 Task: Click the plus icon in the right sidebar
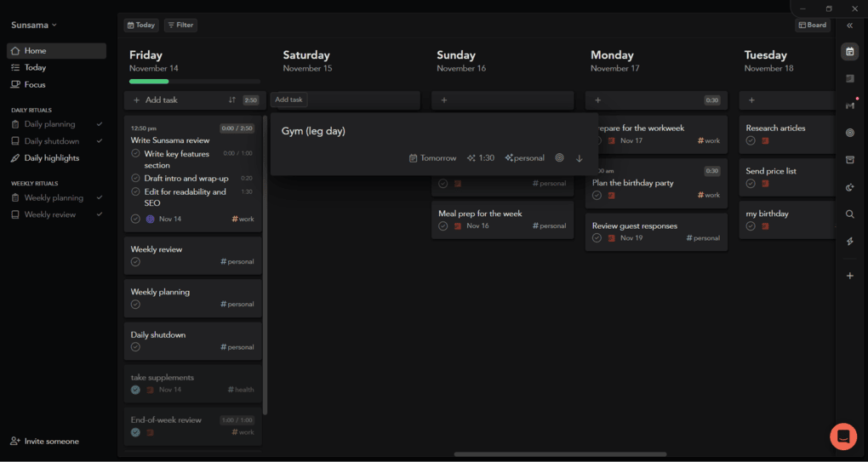(x=849, y=276)
